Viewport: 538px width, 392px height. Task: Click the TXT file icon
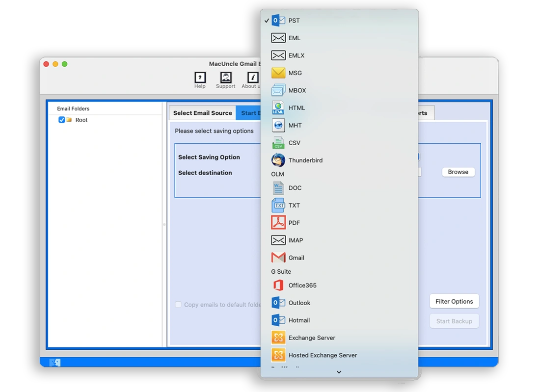[x=278, y=206]
